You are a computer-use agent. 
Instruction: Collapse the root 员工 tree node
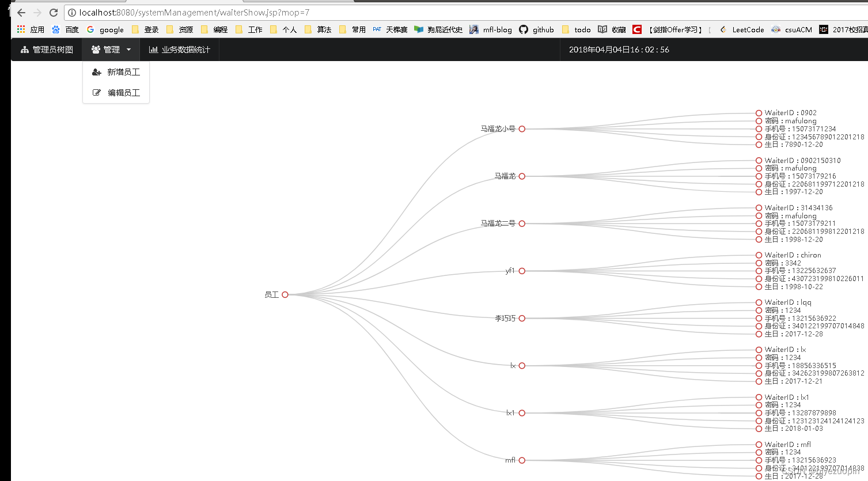(x=285, y=295)
